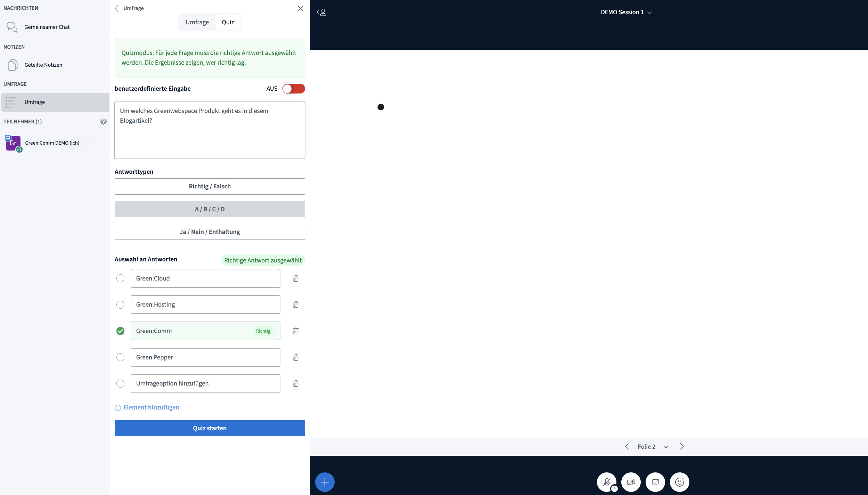868x495 pixels.
Task: Delete the Green Pepper answer option
Action: (296, 357)
